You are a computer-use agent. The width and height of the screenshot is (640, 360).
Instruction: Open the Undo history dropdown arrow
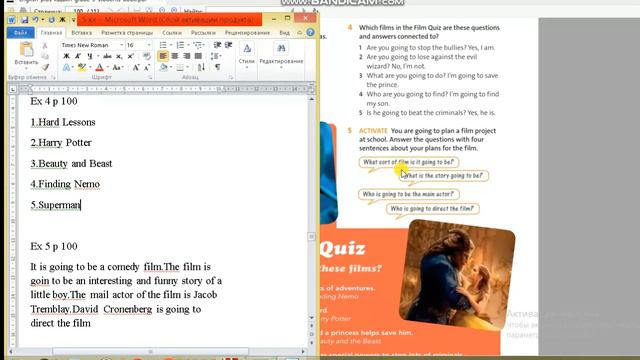pos(42,20)
